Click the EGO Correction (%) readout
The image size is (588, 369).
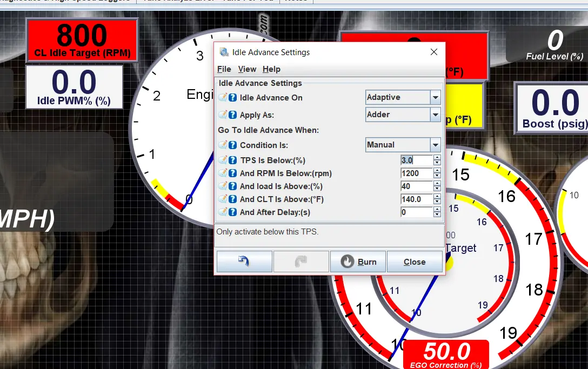click(x=446, y=355)
